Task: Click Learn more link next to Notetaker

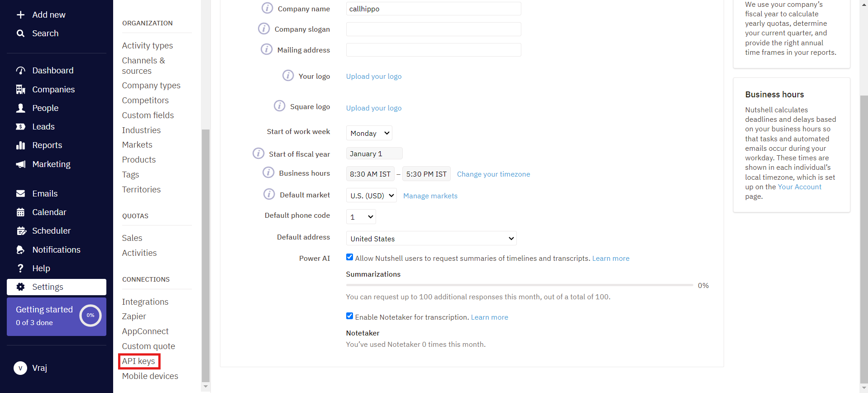Action: click(x=489, y=317)
